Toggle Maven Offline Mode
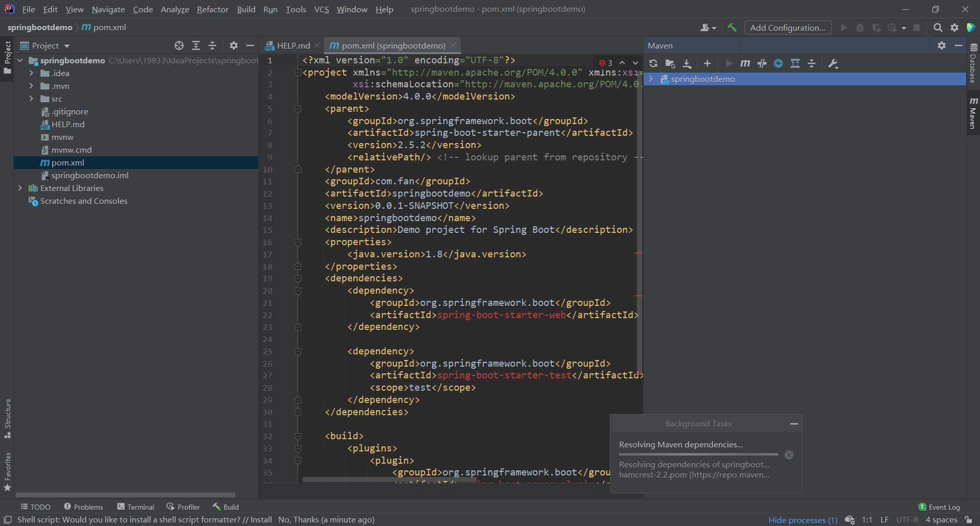 (762, 63)
